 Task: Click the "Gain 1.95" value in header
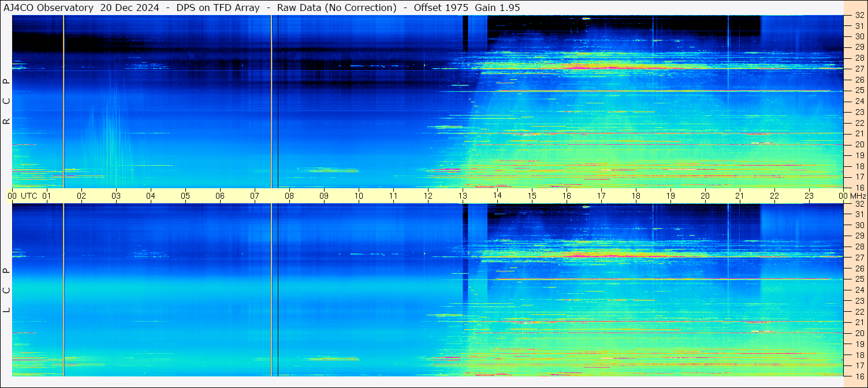(x=497, y=8)
